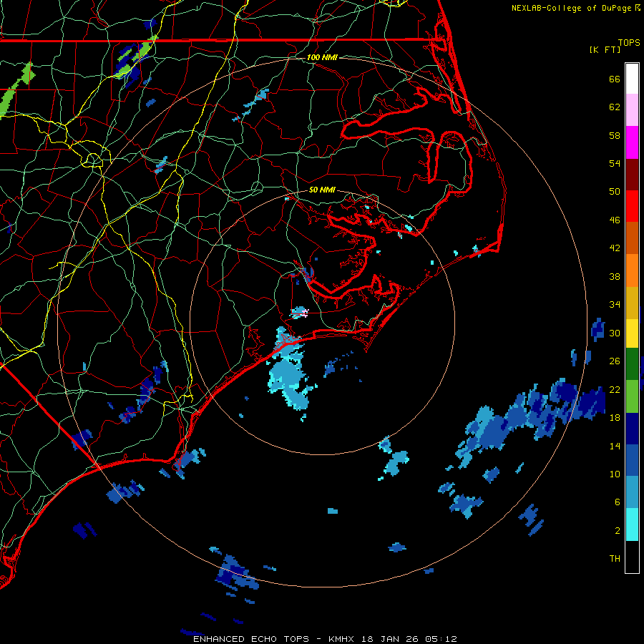Screen dimensions: 644x644
Task: Click the [K FT] units label
Action: [x=605, y=49]
